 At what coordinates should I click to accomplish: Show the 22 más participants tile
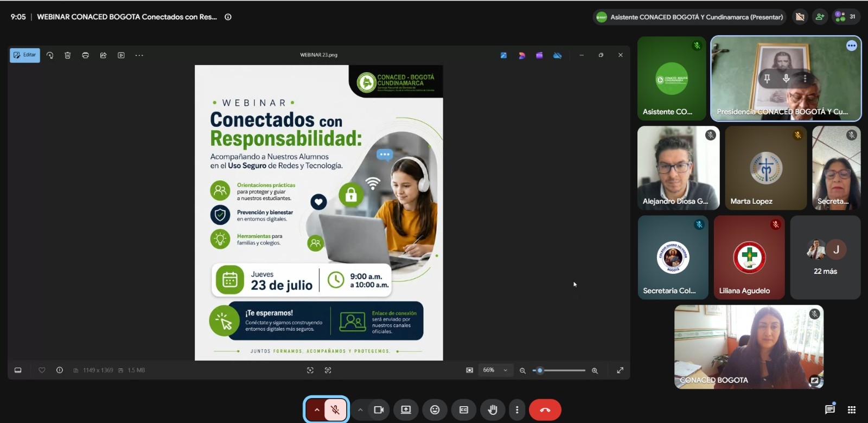(x=825, y=258)
